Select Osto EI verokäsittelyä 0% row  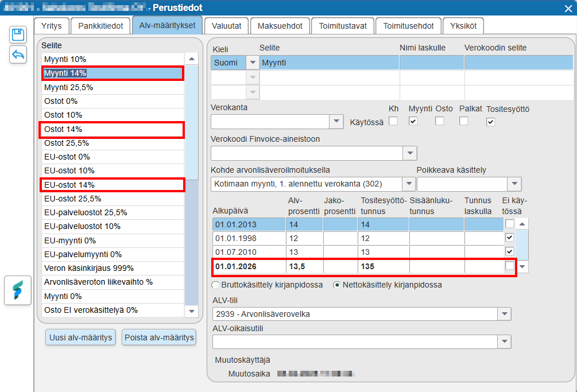pos(113,310)
